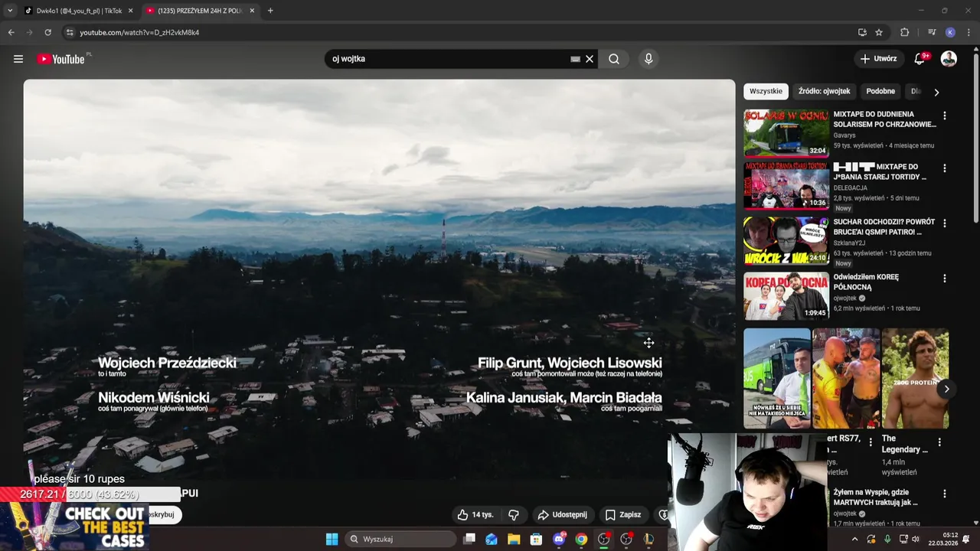Open Odwiedziłem KOREĘ PÓŁNOCNĄ thumbnail

pos(786,296)
